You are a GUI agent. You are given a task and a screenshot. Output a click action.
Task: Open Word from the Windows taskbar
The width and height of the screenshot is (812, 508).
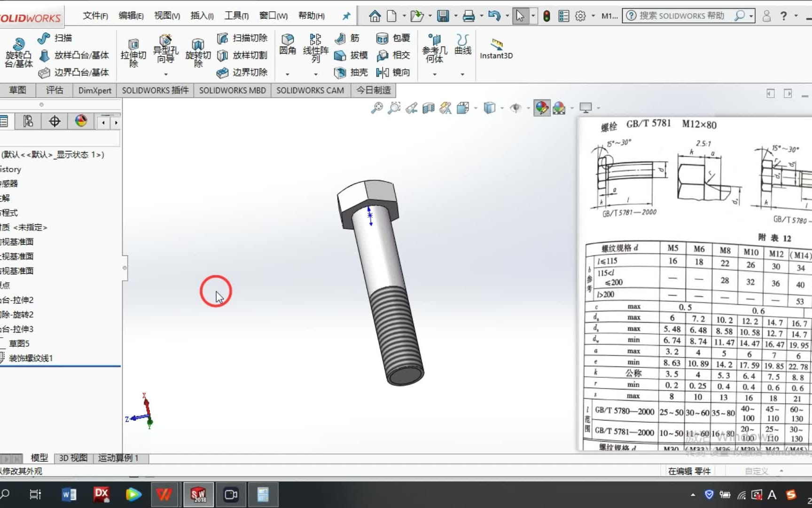[69, 495]
